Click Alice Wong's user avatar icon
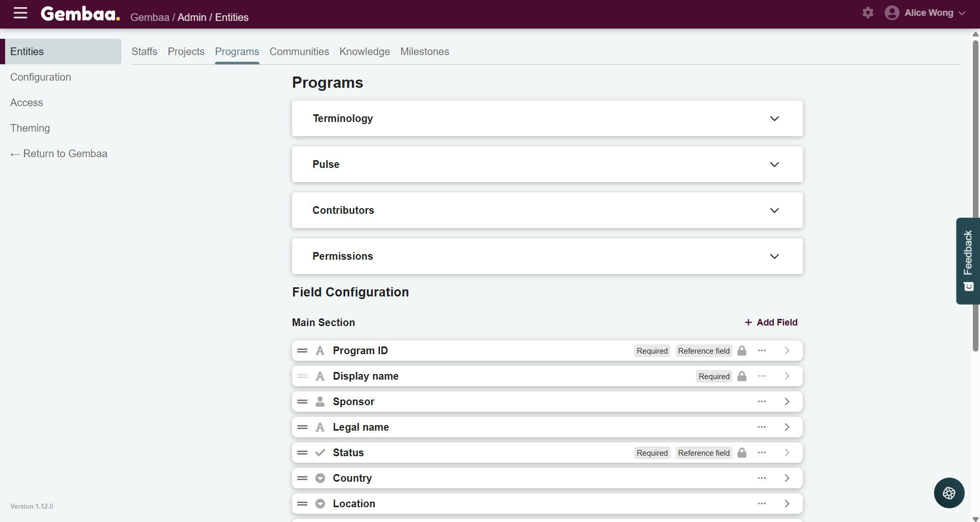The height and width of the screenshot is (522, 980). click(892, 13)
